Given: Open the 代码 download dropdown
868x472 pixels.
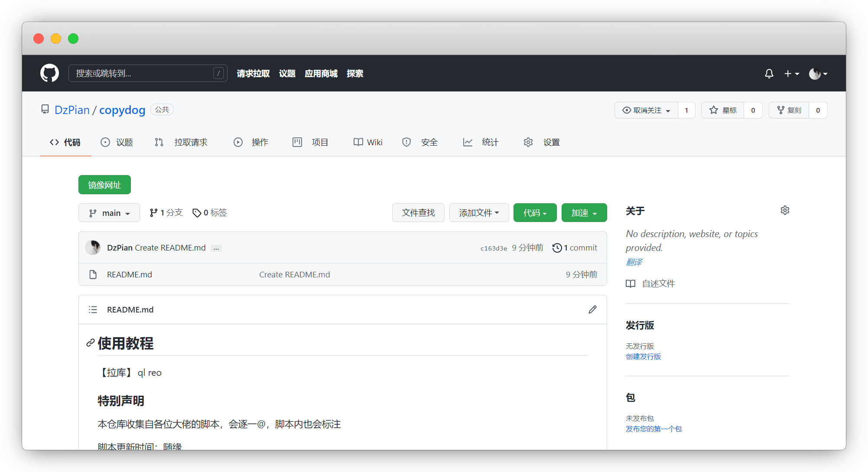Looking at the screenshot, I should [x=534, y=212].
